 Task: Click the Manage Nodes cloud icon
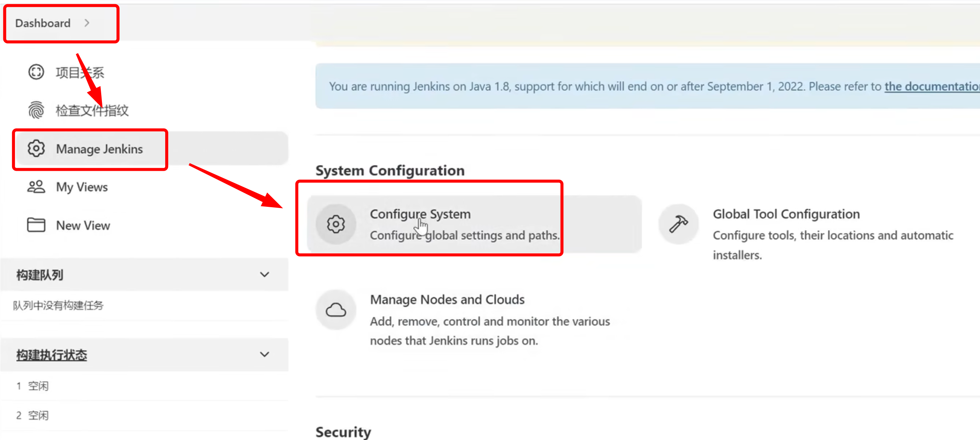pos(336,310)
